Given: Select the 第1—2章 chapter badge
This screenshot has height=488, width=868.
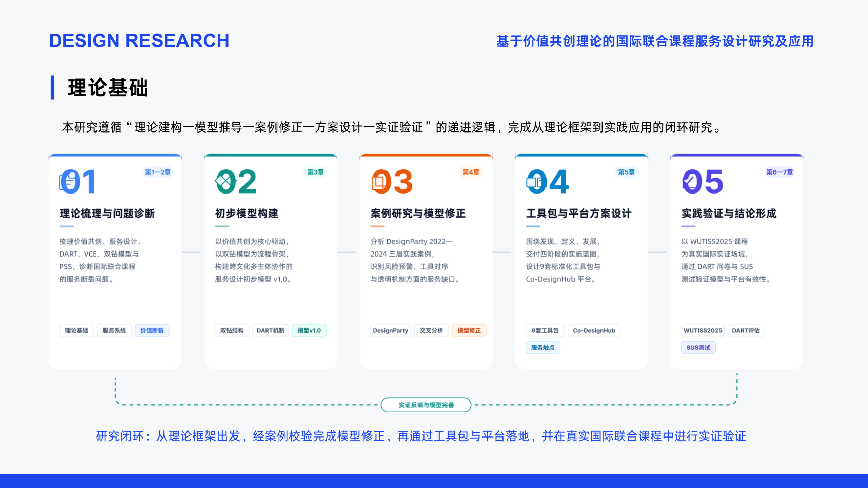Looking at the screenshot, I should click(158, 172).
